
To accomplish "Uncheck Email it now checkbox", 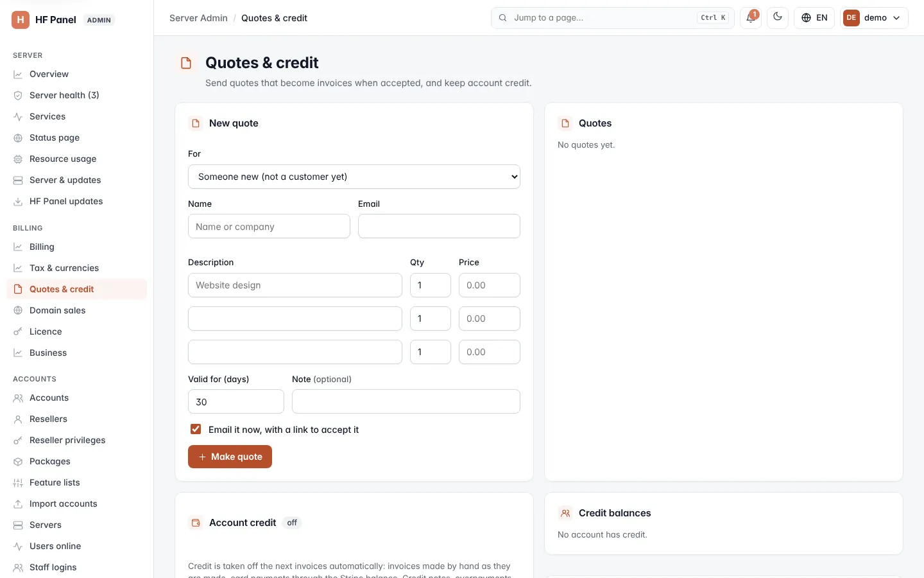I will (x=196, y=429).
